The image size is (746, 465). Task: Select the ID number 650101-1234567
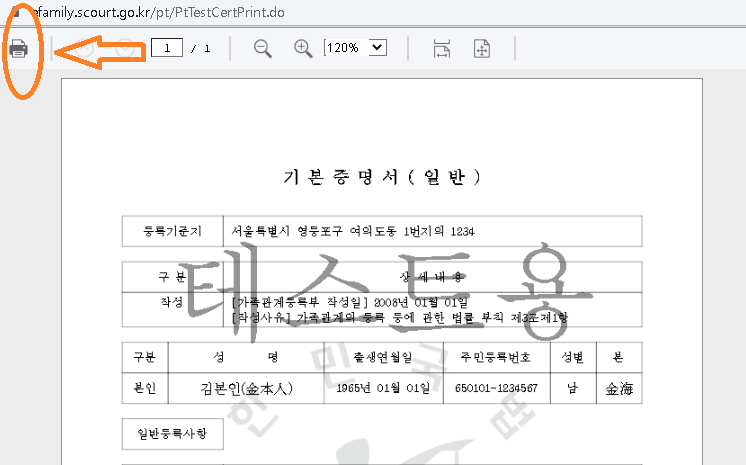point(496,388)
